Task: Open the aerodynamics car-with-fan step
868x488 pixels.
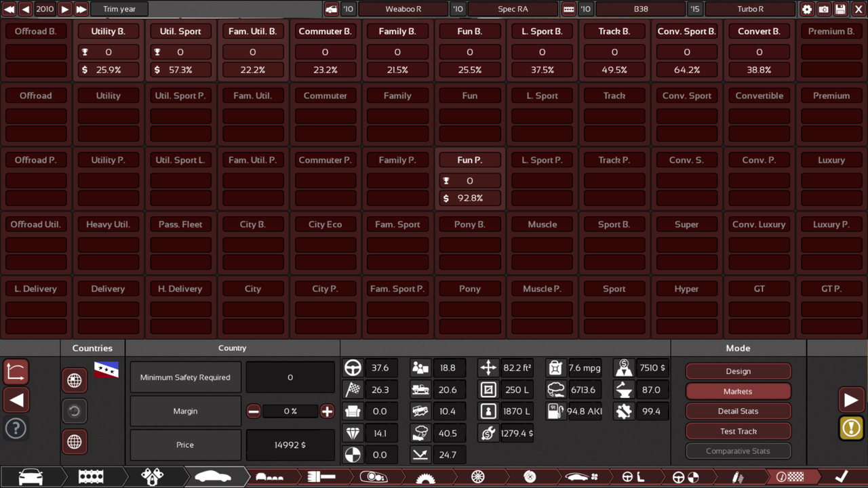Action: (x=581, y=477)
